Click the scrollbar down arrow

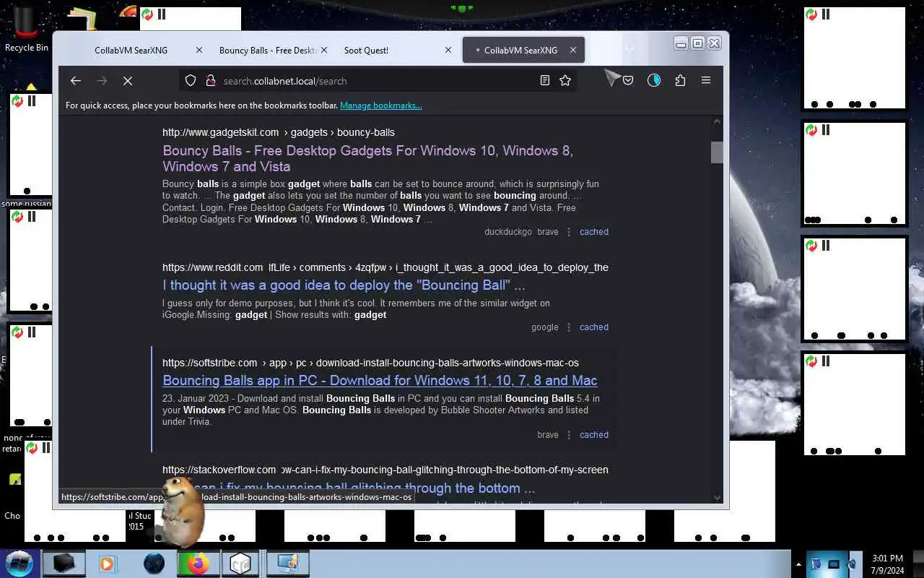click(x=717, y=497)
